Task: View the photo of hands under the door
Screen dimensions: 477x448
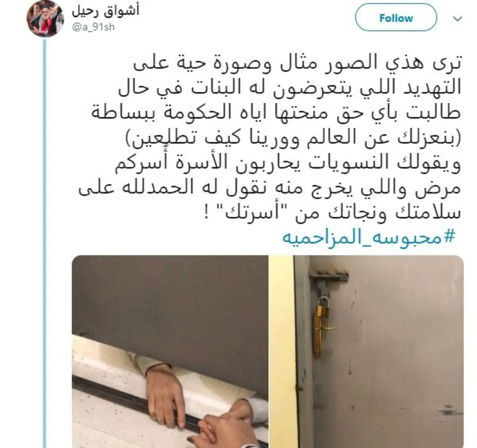Action: click(x=170, y=351)
